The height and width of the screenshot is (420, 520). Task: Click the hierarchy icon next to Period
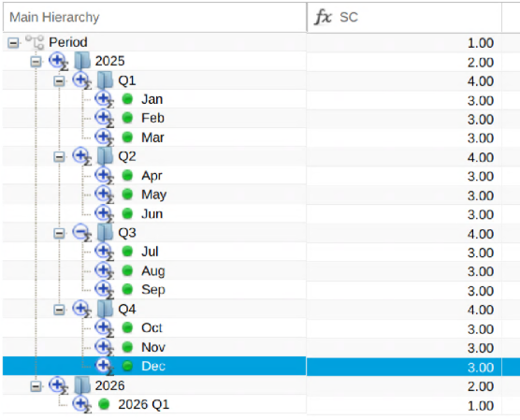35,42
